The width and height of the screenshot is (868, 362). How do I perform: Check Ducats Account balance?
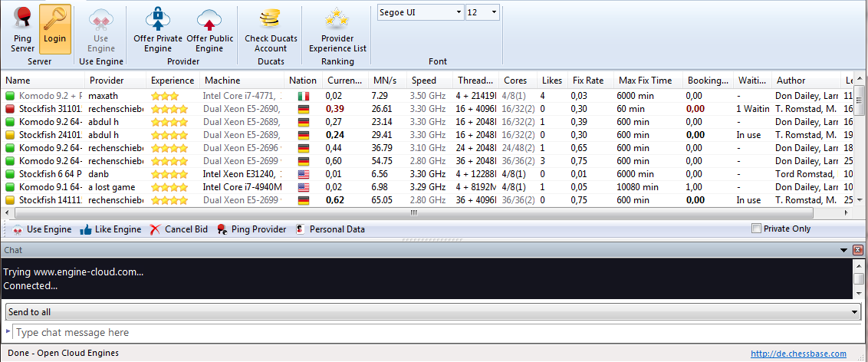[x=270, y=18]
